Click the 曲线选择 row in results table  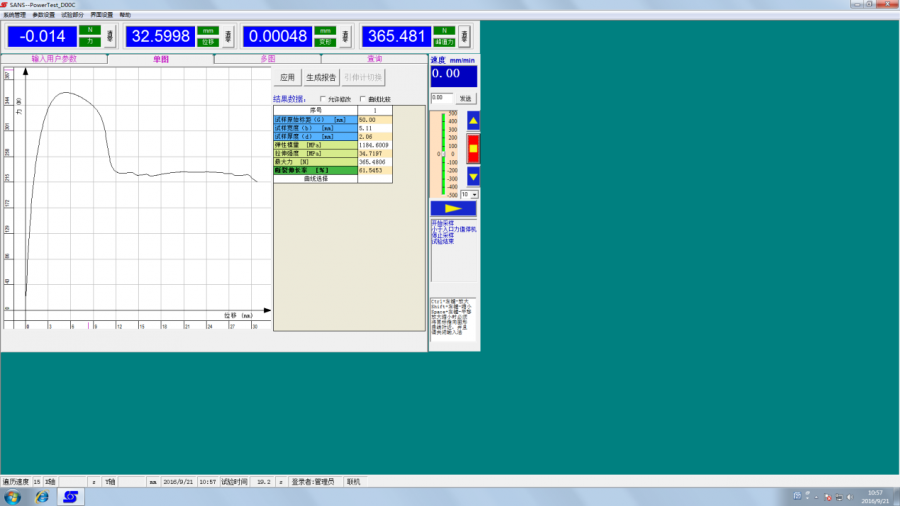click(333, 179)
